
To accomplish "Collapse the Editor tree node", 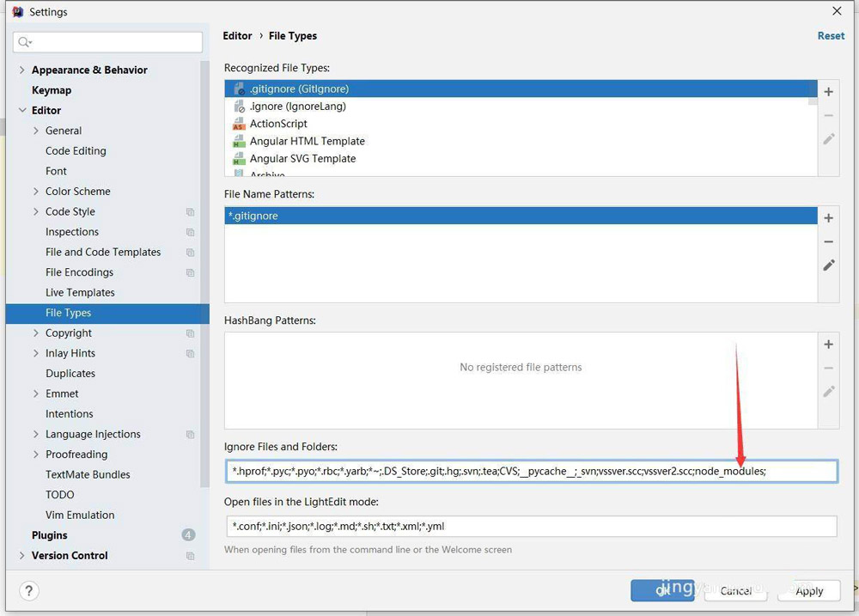I will (x=23, y=110).
